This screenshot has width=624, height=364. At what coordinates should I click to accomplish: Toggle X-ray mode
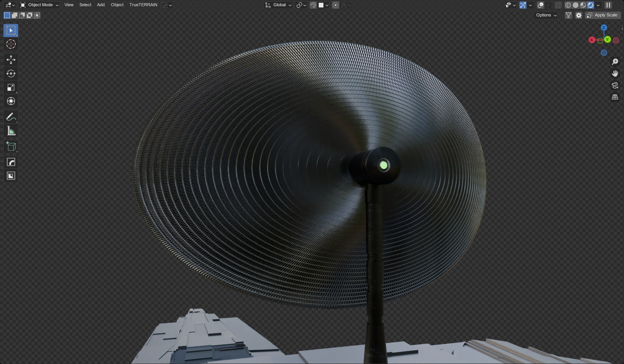pos(558,5)
